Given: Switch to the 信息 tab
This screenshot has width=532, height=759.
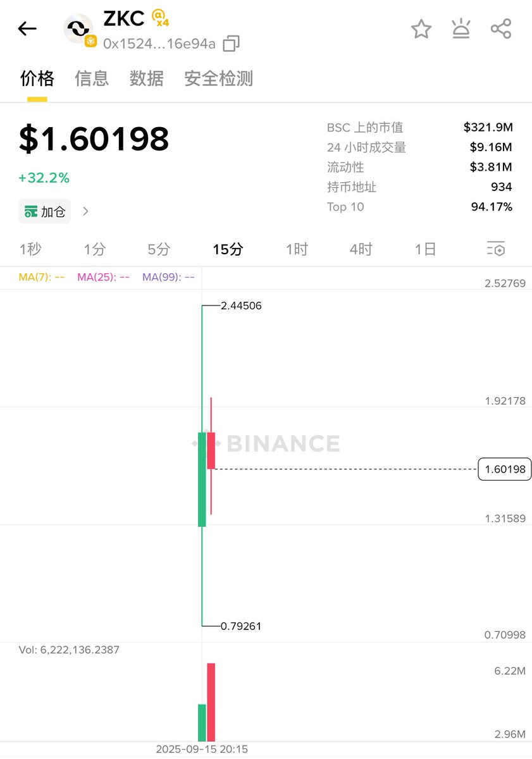Looking at the screenshot, I should [92, 78].
